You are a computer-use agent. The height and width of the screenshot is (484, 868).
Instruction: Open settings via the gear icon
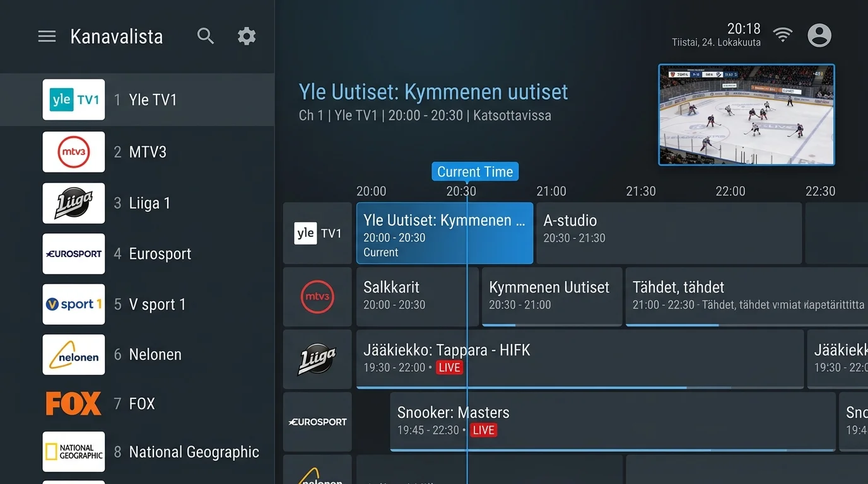pyautogui.click(x=247, y=36)
